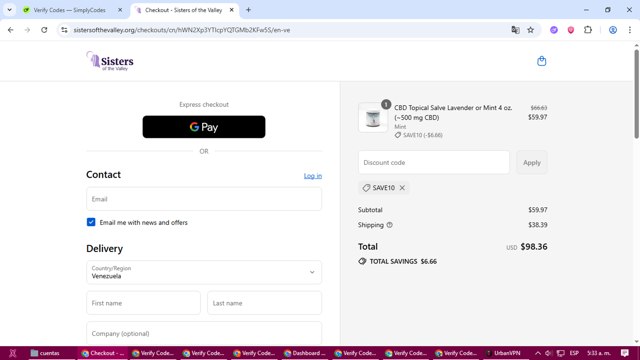
Task: Focus the Discount code field
Action: click(433, 162)
